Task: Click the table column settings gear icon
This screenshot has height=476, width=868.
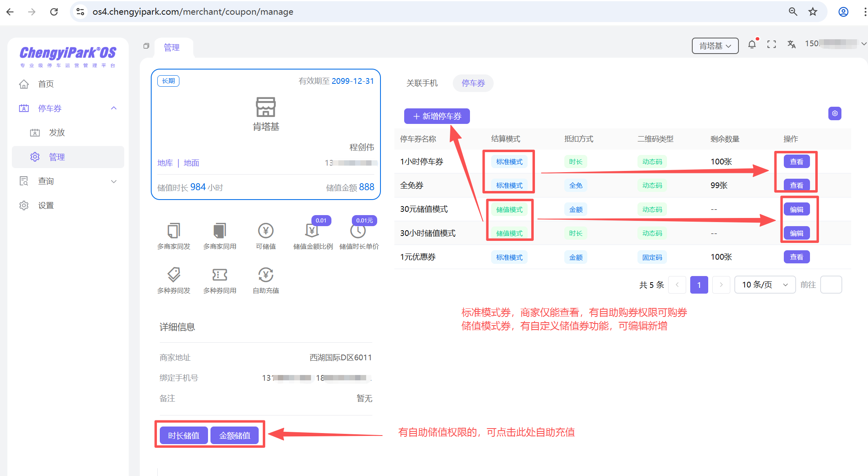Action: [x=834, y=113]
